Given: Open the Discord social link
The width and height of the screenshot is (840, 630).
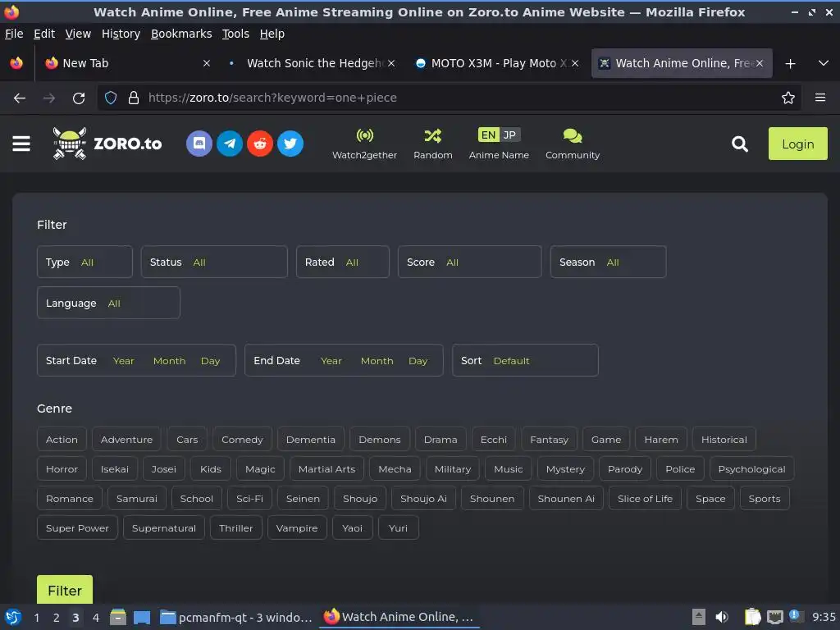Looking at the screenshot, I should (x=199, y=144).
